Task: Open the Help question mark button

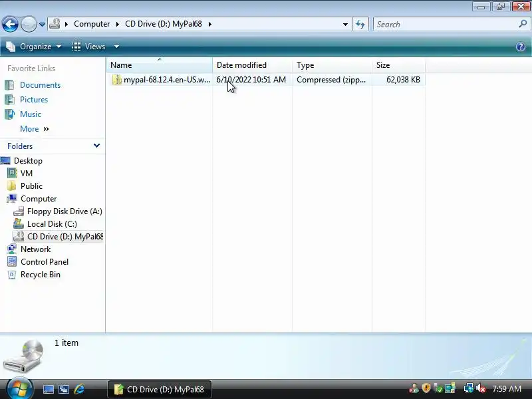Action: [x=521, y=47]
